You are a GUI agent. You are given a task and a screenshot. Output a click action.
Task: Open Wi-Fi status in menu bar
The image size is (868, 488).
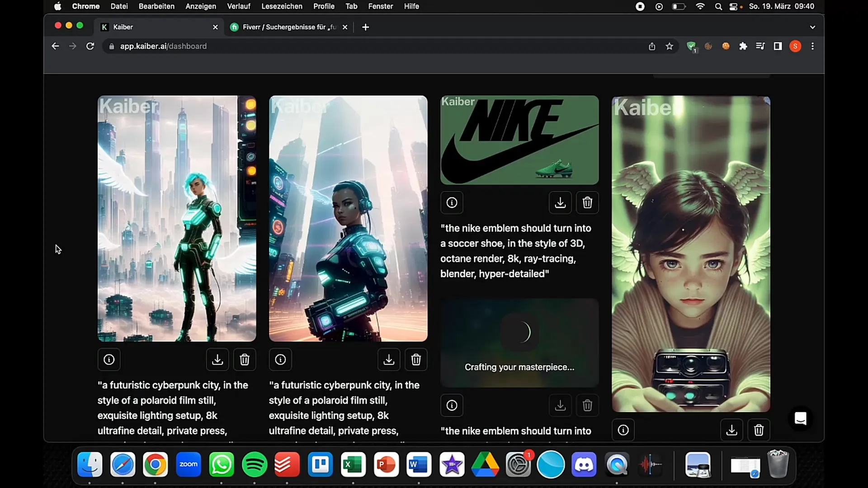click(x=700, y=6)
